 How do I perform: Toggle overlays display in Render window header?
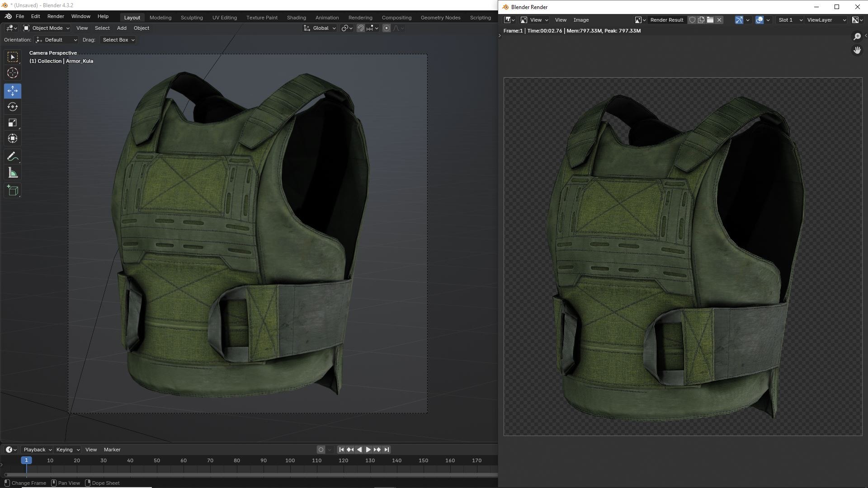(x=759, y=20)
